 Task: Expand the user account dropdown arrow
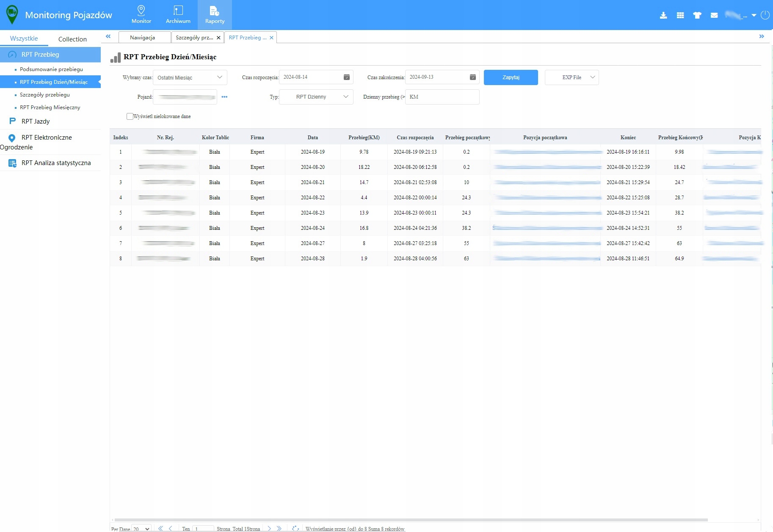[754, 15]
